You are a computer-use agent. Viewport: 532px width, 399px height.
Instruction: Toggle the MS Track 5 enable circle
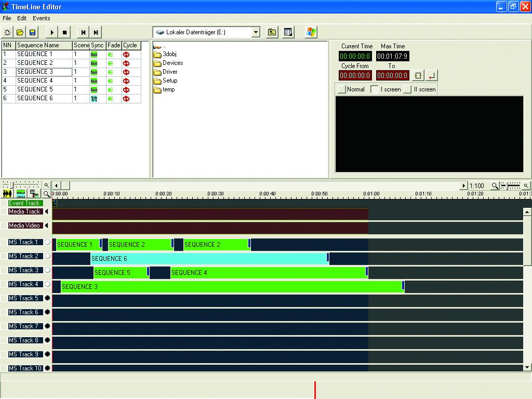pos(47,298)
